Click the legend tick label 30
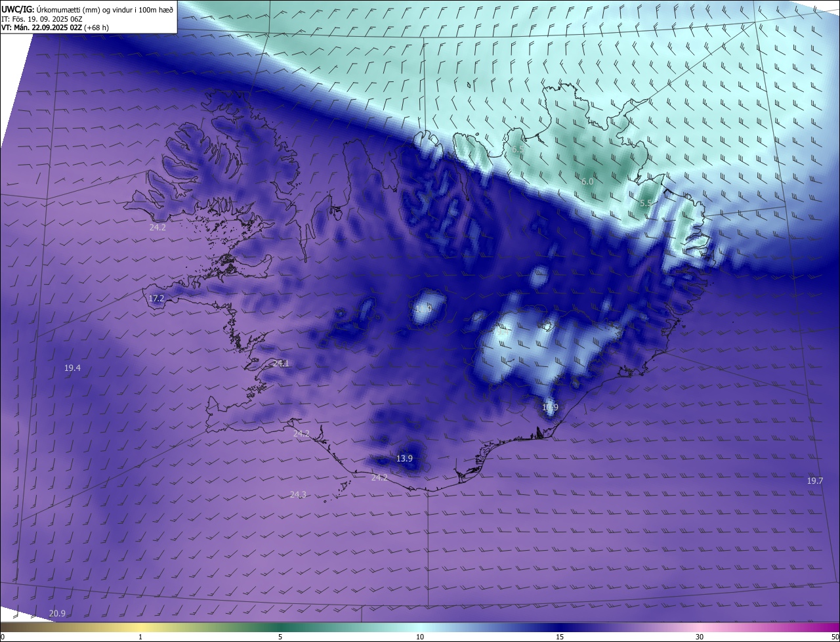This screenshot has height=642, width=840. tap(700, 637)
